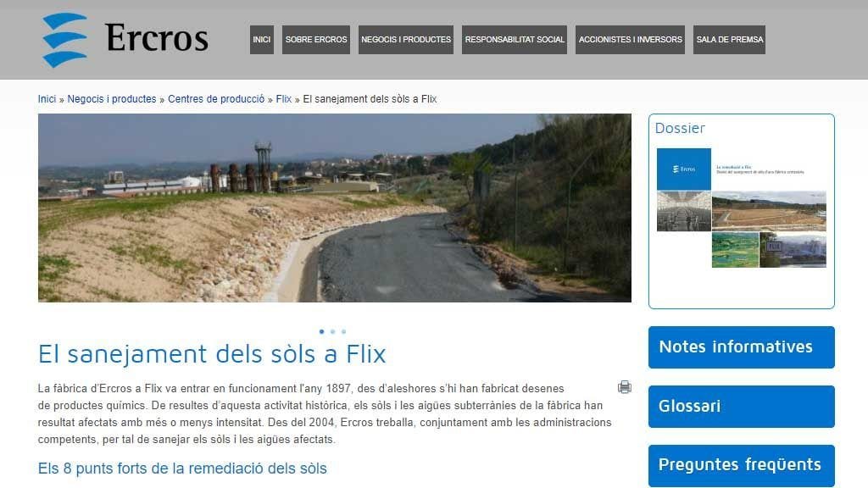Open the Dossier cover thumbnail
The width and height of the screenshot is (868, 488).
click(x=741, y=208)
